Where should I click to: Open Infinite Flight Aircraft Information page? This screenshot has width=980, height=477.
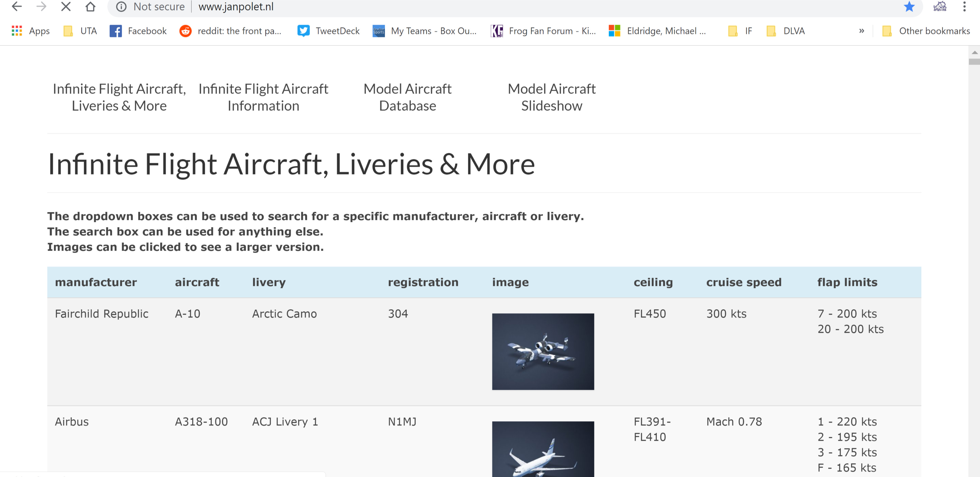(263, 97)
